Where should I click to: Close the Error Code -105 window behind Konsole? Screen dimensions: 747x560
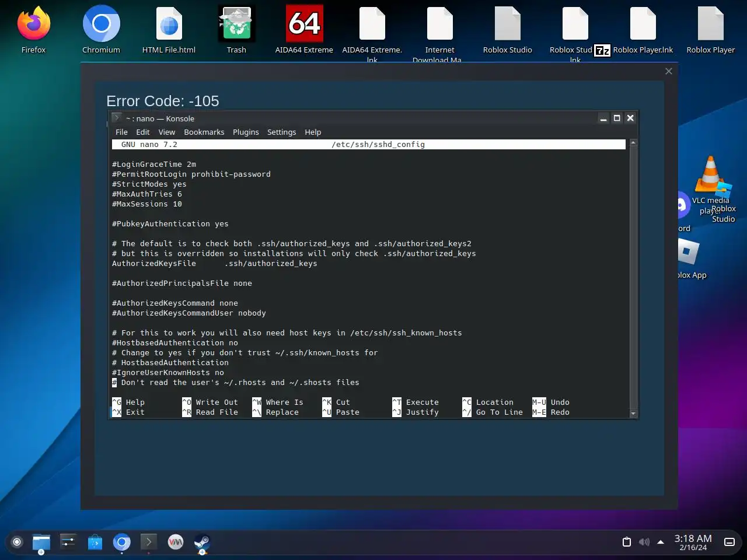(669, 71)
